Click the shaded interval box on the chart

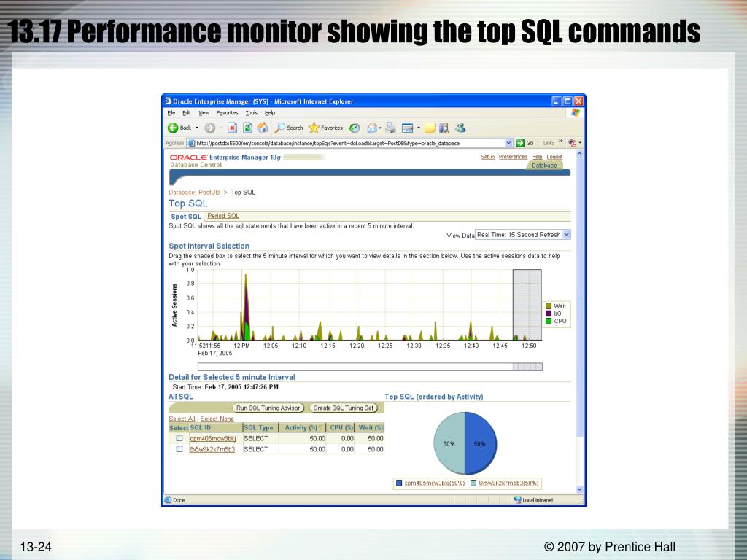pos(527,305)
